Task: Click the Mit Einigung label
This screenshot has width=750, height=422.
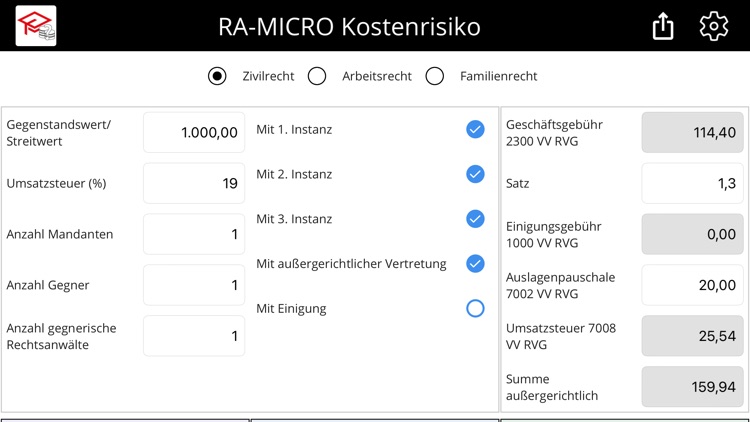Action: tap(291, 309)
